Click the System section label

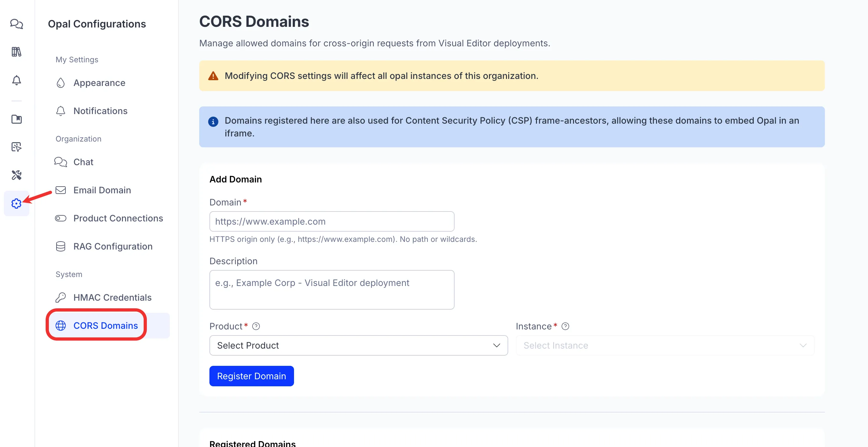(69, 274)
